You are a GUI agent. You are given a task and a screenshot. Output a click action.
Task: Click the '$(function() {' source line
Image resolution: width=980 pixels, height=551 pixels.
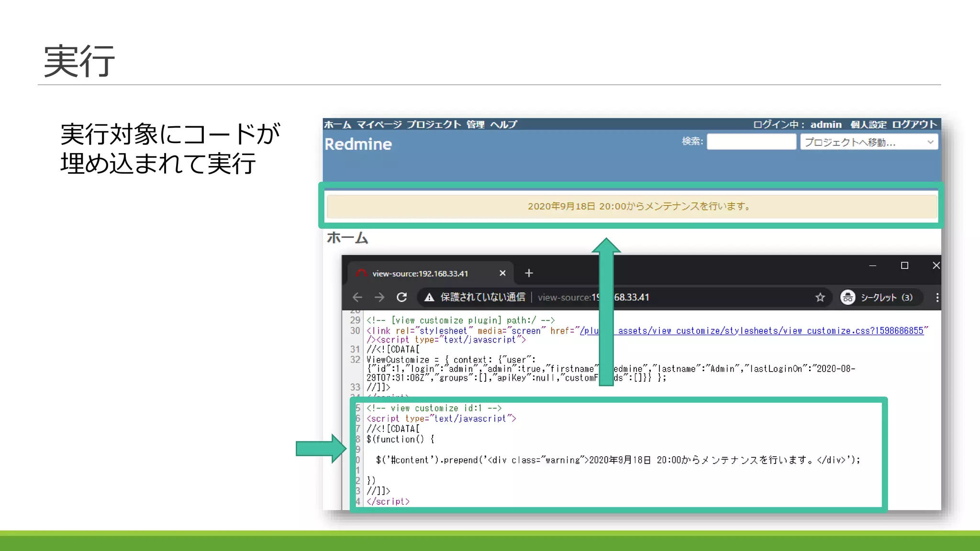click(401, 440)
